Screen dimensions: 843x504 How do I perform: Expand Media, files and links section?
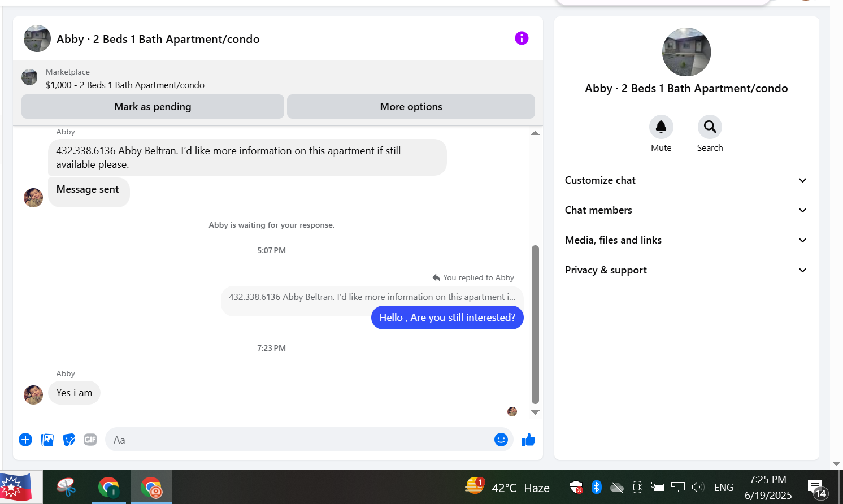(686, 240)
